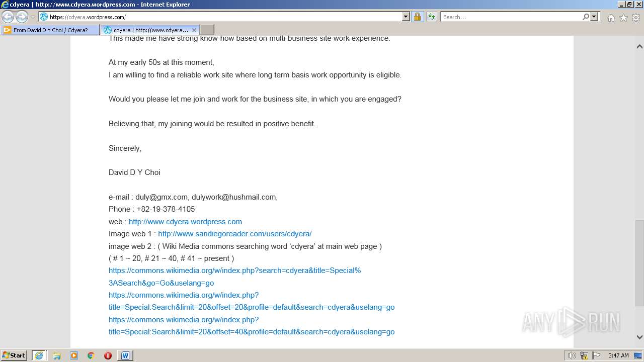The height and width of the screenshot is (362, 644).
Task: Click the browser Back arrow button
Action: click(8, 17)
